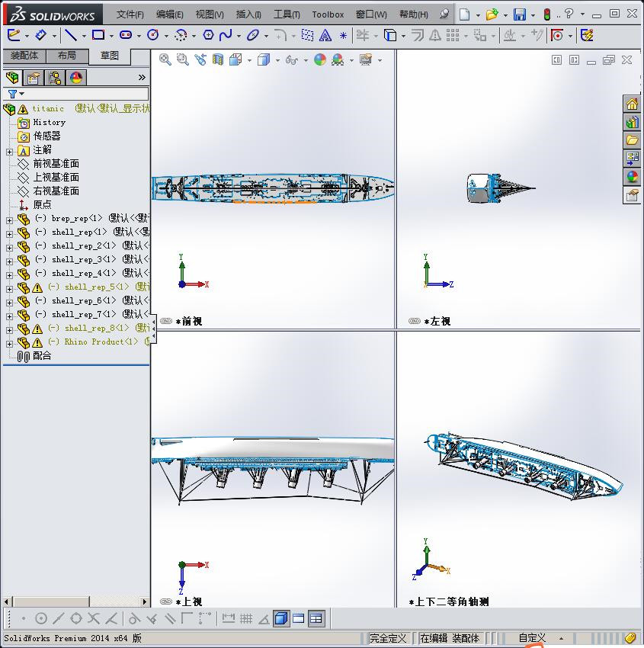Click the Section View icon
The image size is (644, 648).
point(218,60)
